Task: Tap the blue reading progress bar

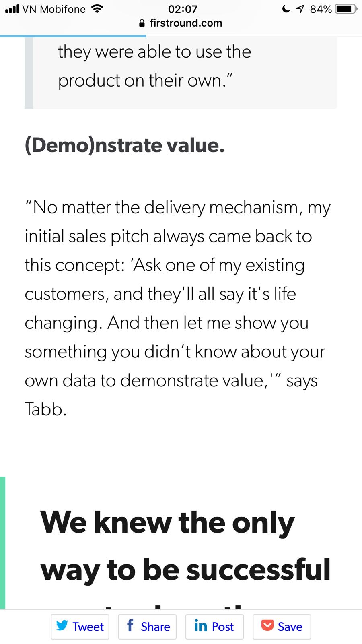Action: (x=73, y=36)
